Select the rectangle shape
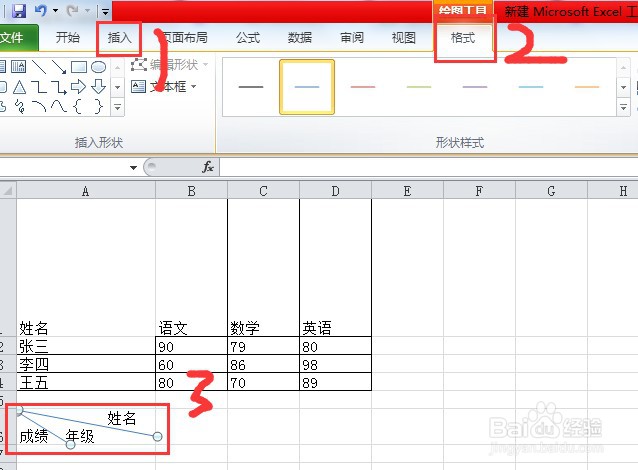 pos(79,66)
